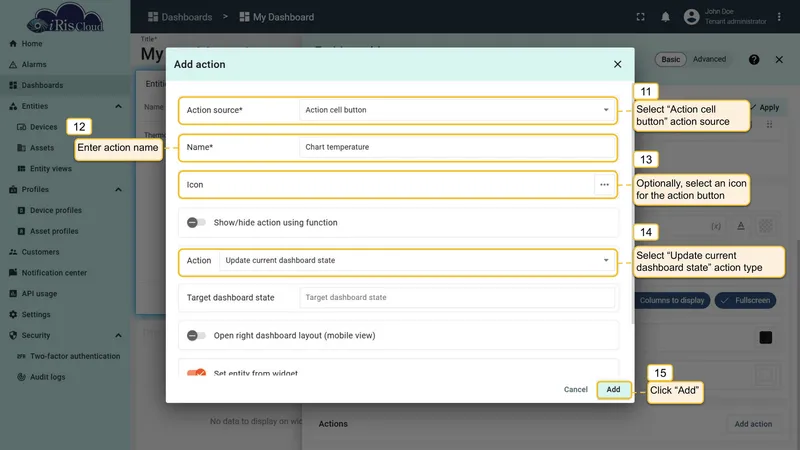
Task: Collapse the Entities section chevron
Action: [x=118, y=106]
